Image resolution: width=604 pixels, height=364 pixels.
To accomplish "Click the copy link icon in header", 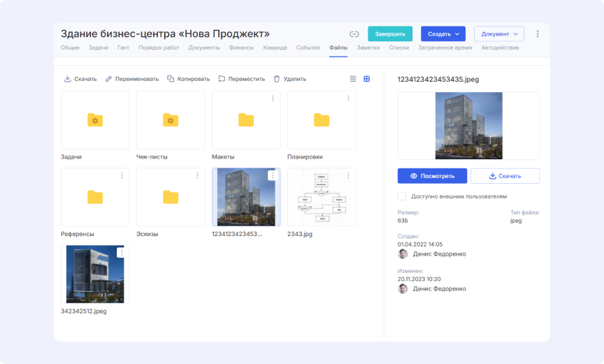I will coord(354,34).
